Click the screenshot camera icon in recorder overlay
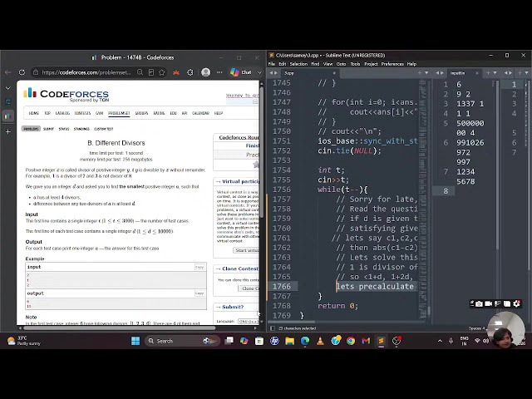 (479, 304)
